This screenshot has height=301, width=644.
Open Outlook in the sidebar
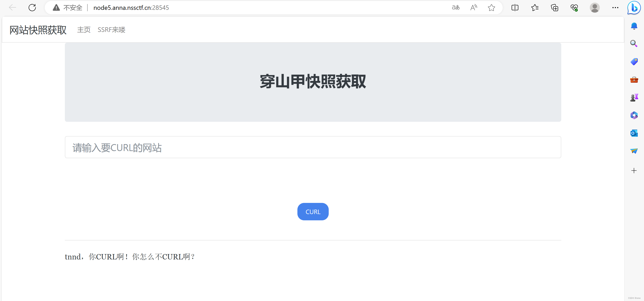(634, 133)
